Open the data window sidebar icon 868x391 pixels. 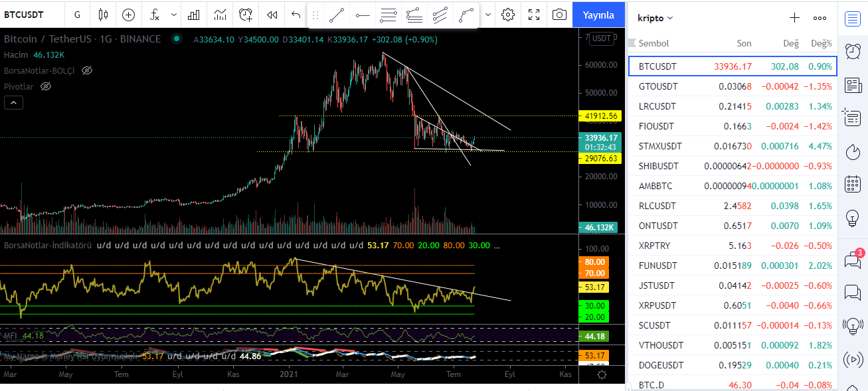852,118
